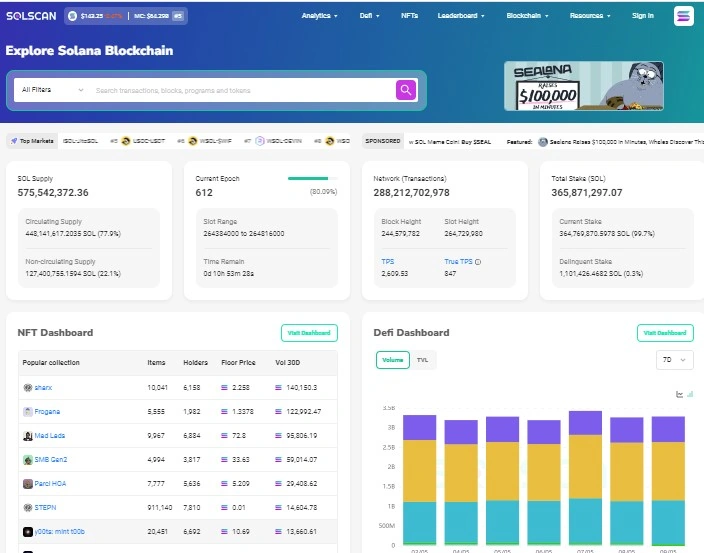Click Visit Dashboard in Defi Dashboard
The image size is (704, 553).
pyautogui.click(x=665, y=333)
